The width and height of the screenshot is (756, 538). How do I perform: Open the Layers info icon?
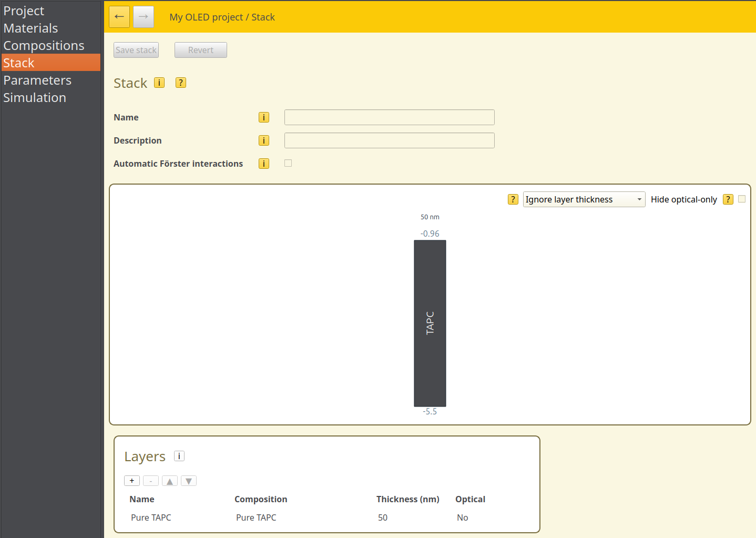pyautogui.click(x=179, y=456)
